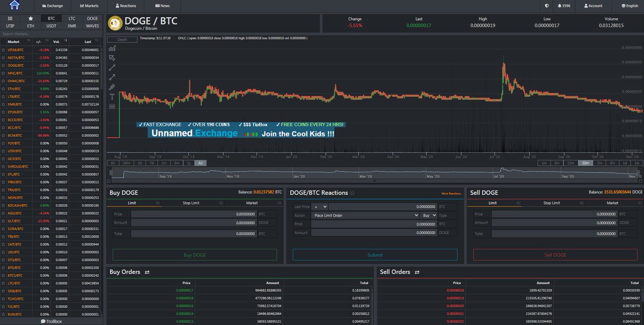Viewport: 644px width, 325px height.
Task: Favorite the DOGE/BTC market star
Action: point(3,65)
